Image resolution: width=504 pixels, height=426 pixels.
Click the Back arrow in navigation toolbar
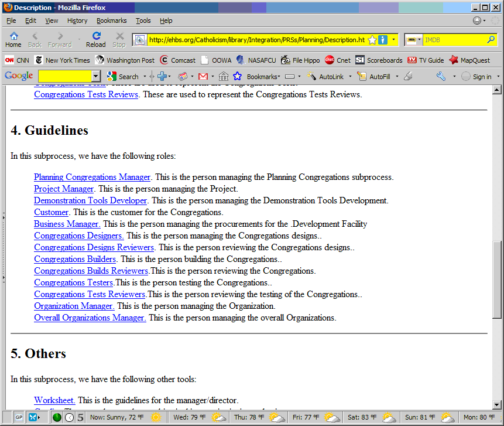pyautogui.click(x=35, y=40)
